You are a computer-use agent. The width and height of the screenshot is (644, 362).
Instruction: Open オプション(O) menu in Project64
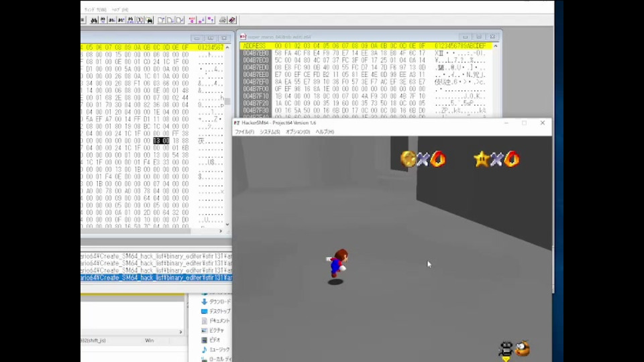tap(298, 132)
